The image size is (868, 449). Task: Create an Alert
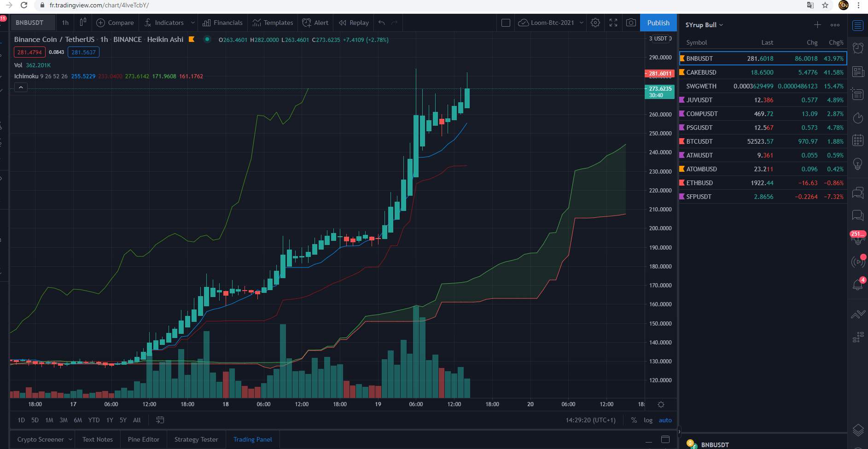tap(315, 23)
